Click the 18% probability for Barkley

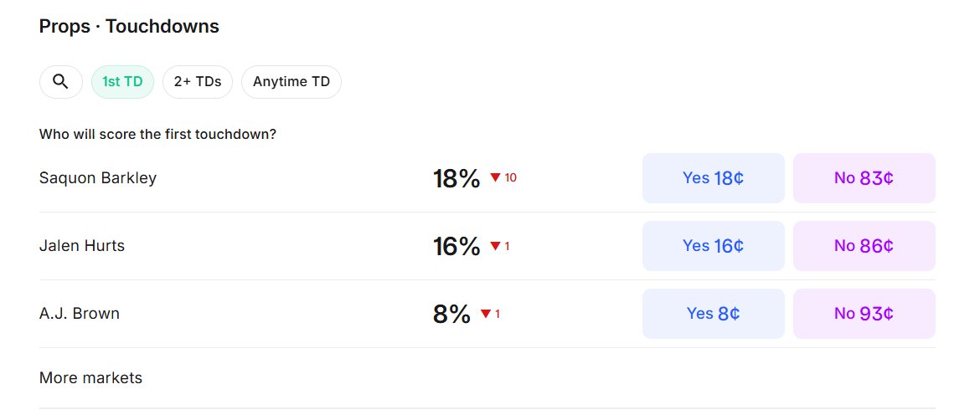(456, 178)
